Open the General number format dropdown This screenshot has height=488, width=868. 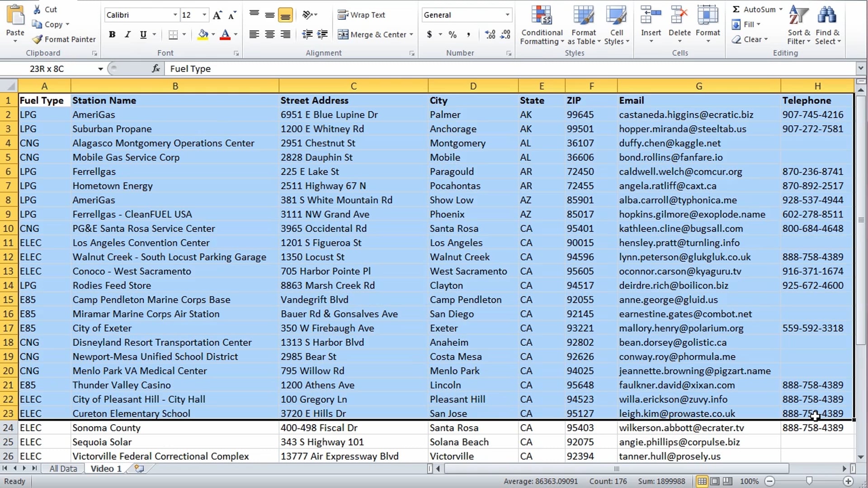tap(507, 15)
